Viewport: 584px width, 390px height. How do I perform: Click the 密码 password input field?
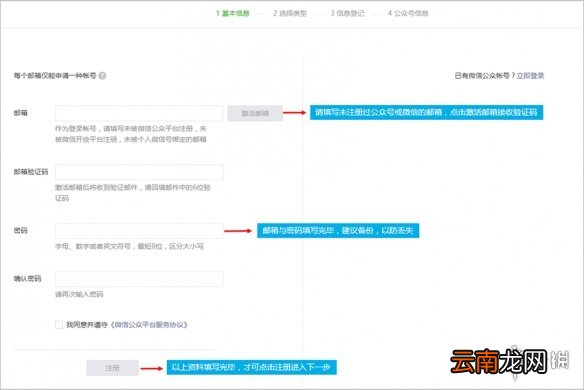click(x=139, y=231)
